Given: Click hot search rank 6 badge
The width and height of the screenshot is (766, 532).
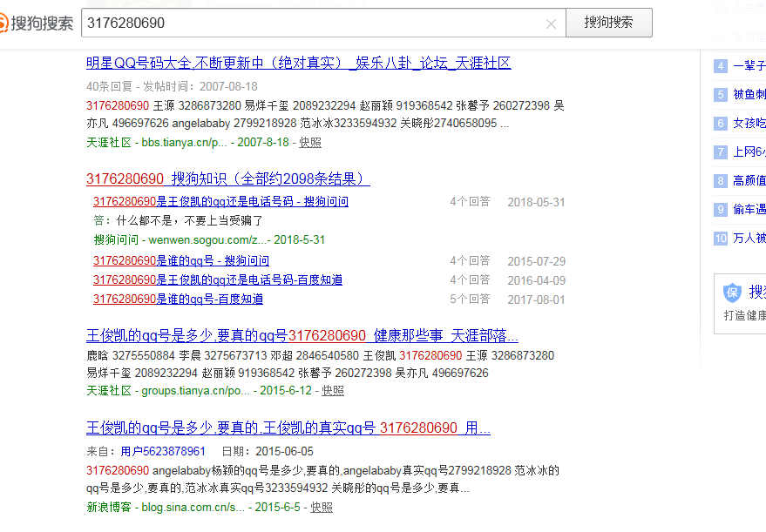Looking at the screenshot, I should coord(721,124).
